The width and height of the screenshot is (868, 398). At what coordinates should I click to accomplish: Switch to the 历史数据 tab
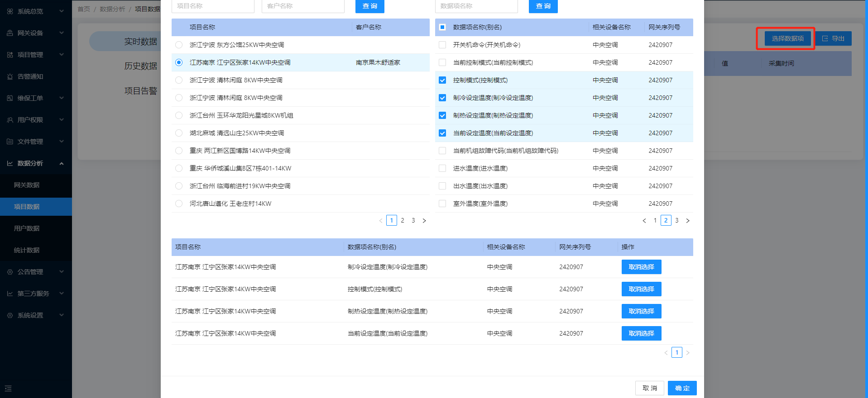pos(140,66)
